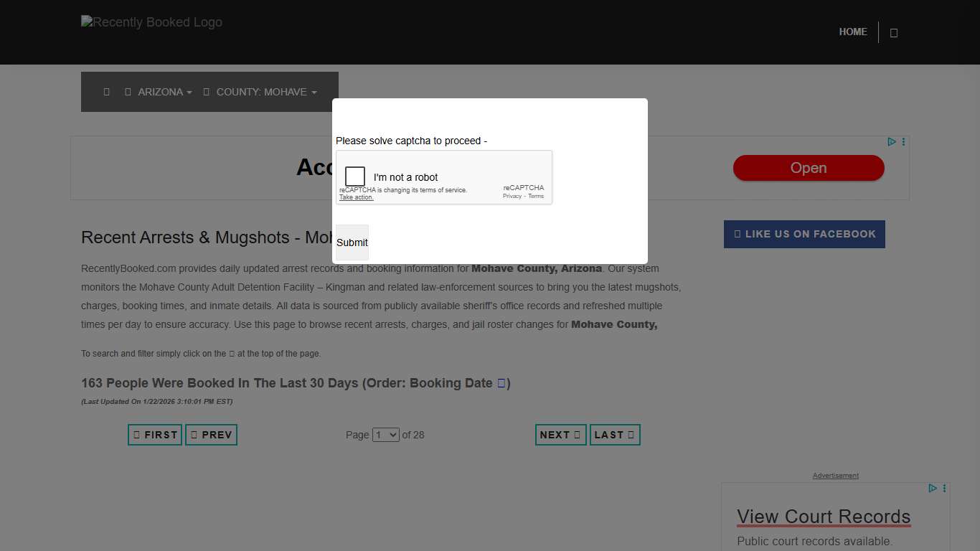Go to the NEXT page of results
980x551 pixels.
point(560,435)
